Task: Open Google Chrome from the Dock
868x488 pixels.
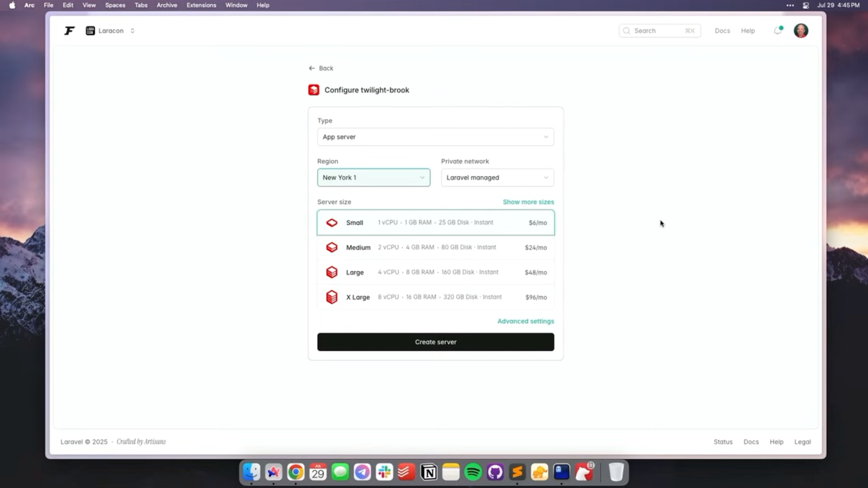Action: [296, 473]
